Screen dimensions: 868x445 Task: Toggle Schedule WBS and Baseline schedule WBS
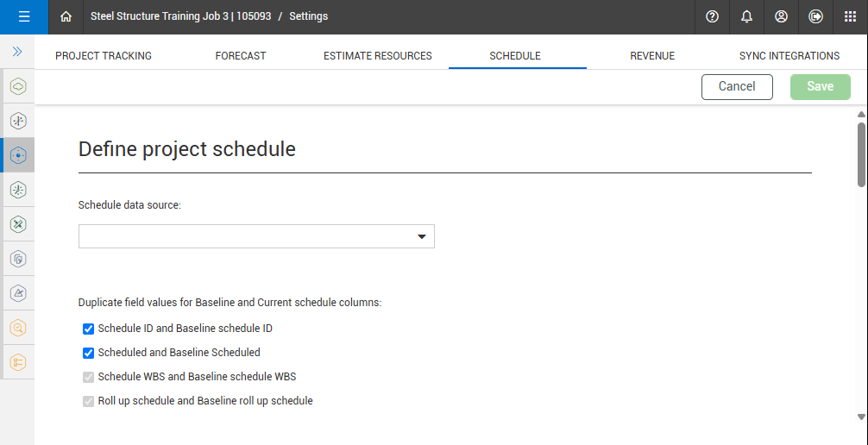coord(88,377)
